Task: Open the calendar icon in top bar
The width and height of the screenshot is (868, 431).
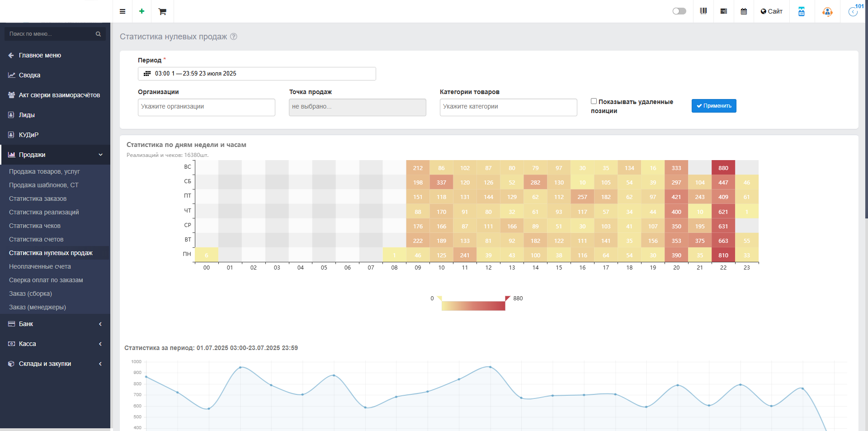Action: (x=744, y=11)
